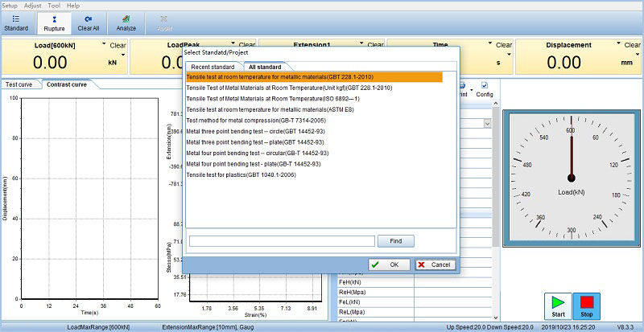Open the kN unit dropdown

coord(124,55)
